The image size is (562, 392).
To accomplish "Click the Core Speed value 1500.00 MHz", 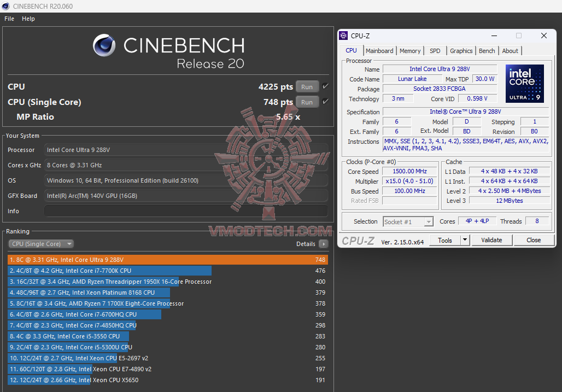I will coord(409,171).
